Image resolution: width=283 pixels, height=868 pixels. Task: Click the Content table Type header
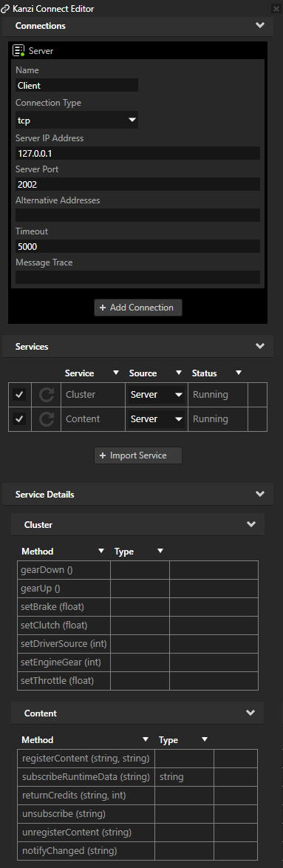tap(168, 739)
